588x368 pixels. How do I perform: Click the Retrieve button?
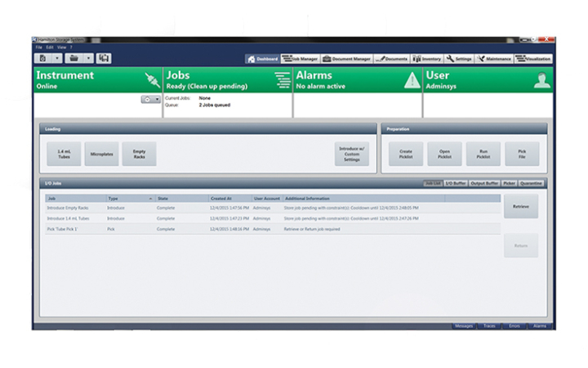click(521, 207)
